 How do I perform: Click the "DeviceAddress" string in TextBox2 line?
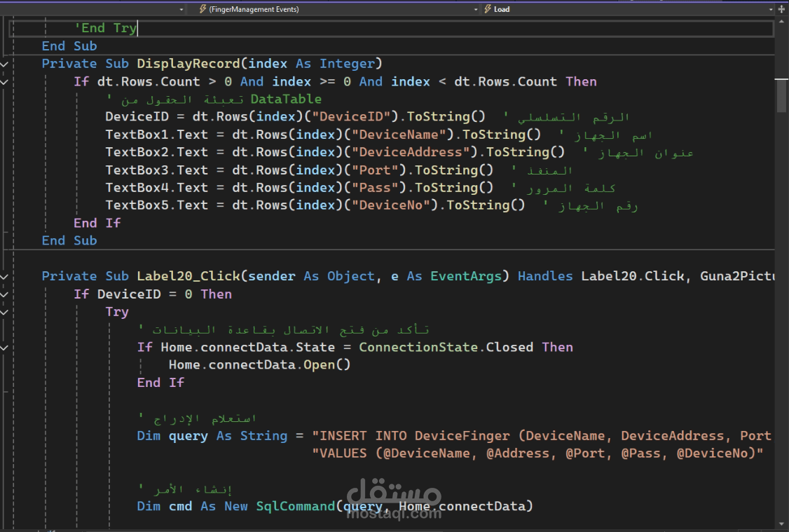pos(410,152)
